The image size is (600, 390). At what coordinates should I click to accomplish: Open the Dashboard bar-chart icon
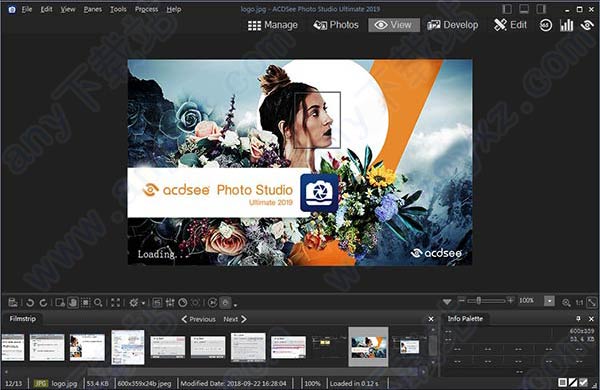(x=566, y=26)
